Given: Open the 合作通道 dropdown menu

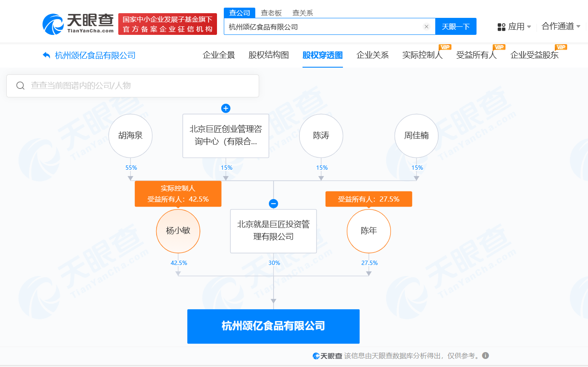Looking at the screenshot, I should 561,26.
